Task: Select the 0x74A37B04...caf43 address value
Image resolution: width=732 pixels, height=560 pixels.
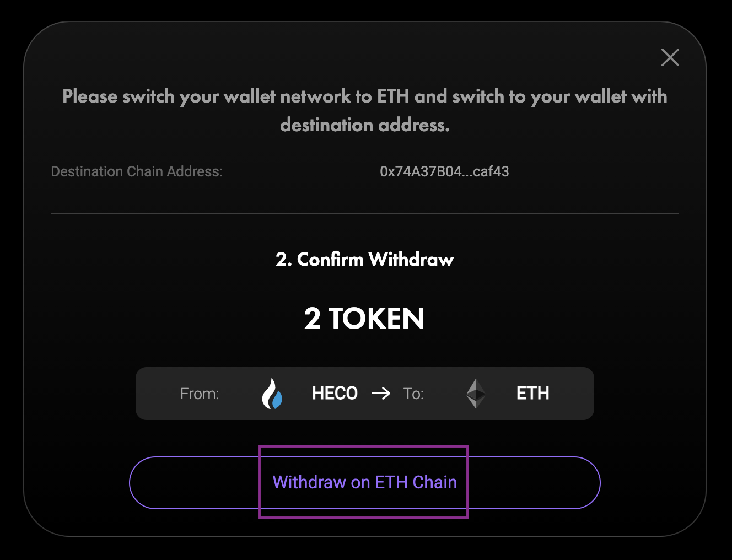Action: click(x=444, y=171)
